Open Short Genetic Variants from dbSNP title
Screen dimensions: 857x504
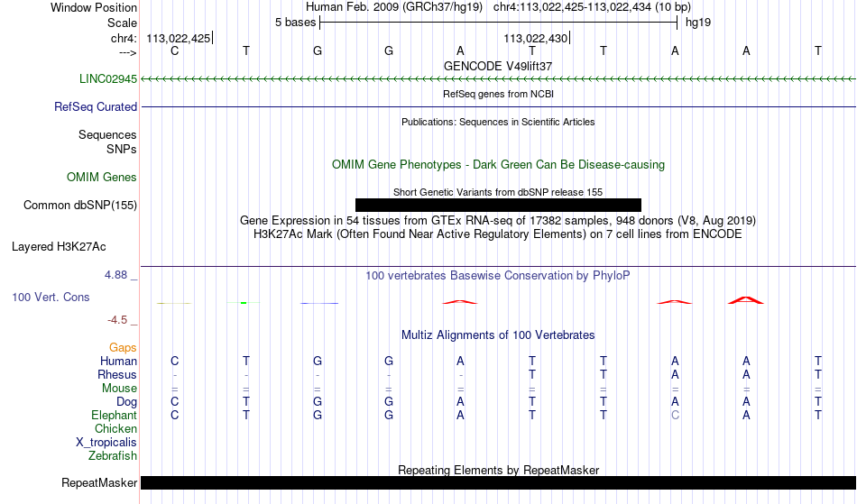pyautogui.click(x=498, y=192)
